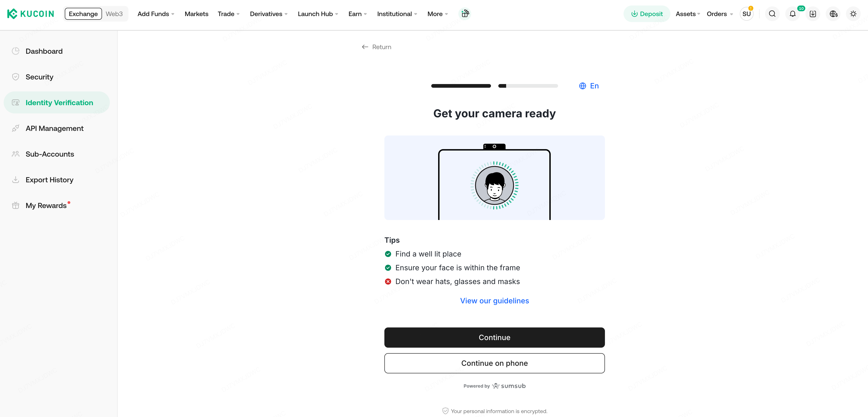Open the language and currency globe icon

(833, 14)
